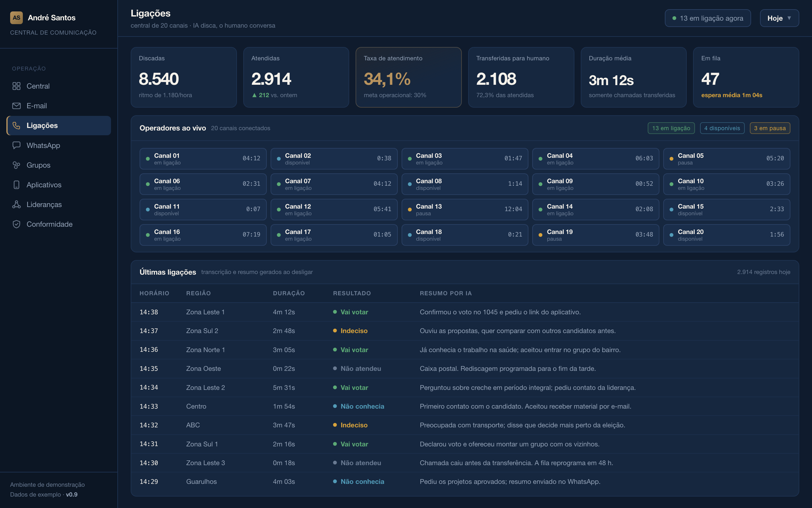Click the WhatsApp chat bubble icon
Screen dimensions: 812x508
coord(16,145)
